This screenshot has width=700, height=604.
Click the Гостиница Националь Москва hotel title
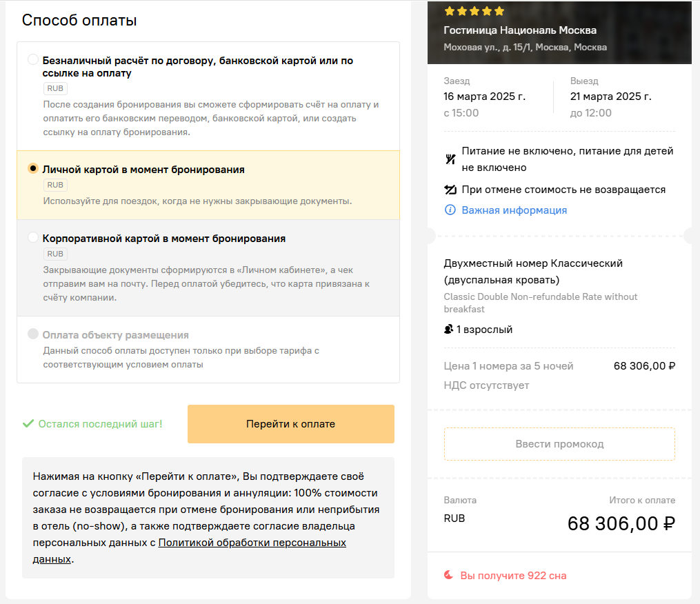[520, 30]
